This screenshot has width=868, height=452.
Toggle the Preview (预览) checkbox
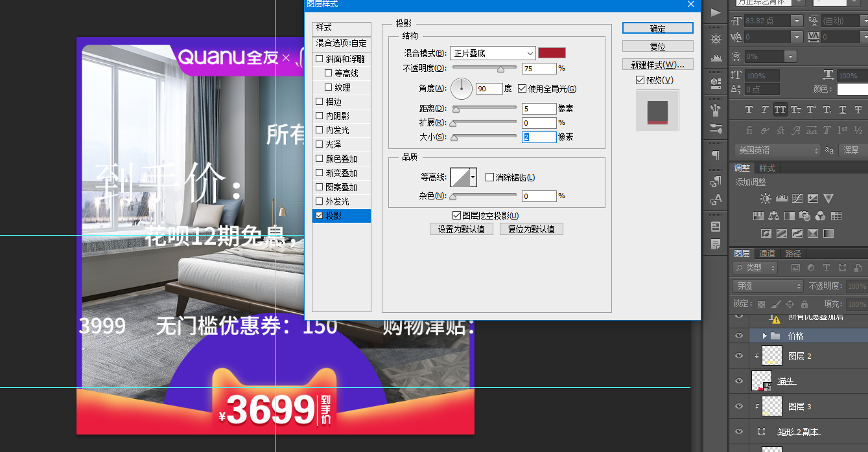640,80
